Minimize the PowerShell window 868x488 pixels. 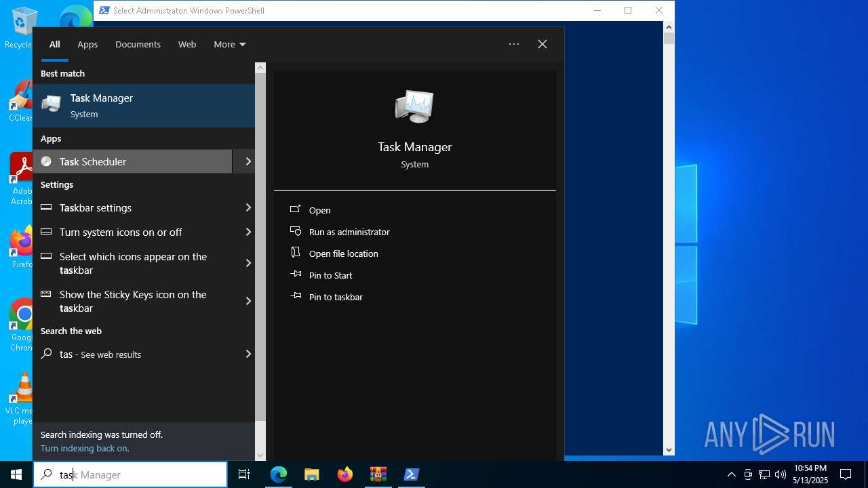point(597,10)
